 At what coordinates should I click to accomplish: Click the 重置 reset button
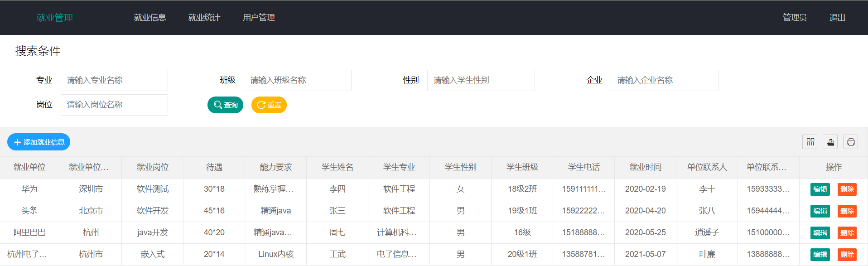click(x=269, y=105)
